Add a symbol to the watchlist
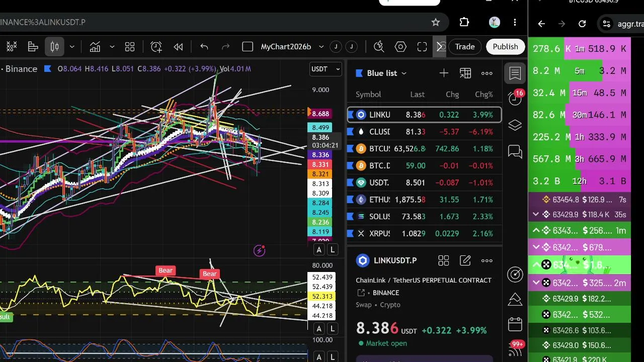This screenshot has height=362, width=644. 444,73
